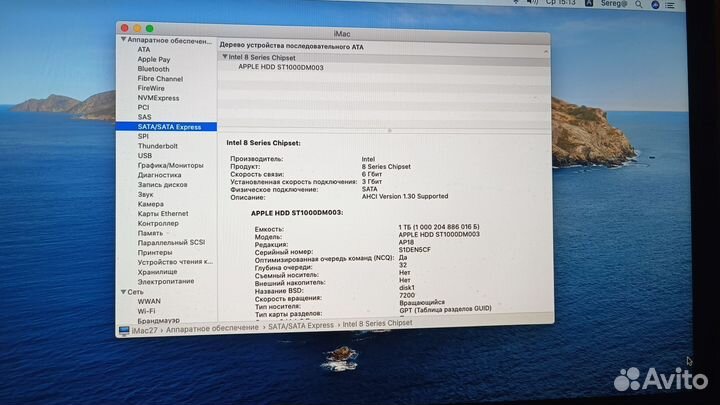Collapse the Аппаратное обеспечение section triangle

[124, 40]
